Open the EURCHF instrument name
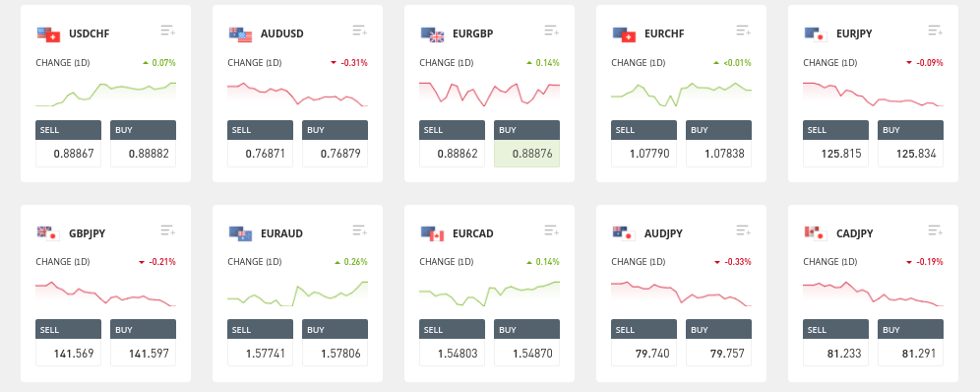980x392 pixels. [665, 33]
